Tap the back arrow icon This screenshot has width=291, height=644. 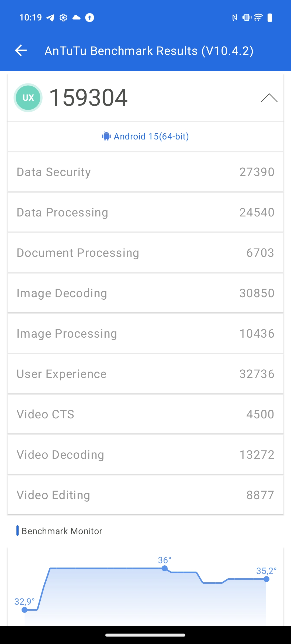tap(21, 50)
